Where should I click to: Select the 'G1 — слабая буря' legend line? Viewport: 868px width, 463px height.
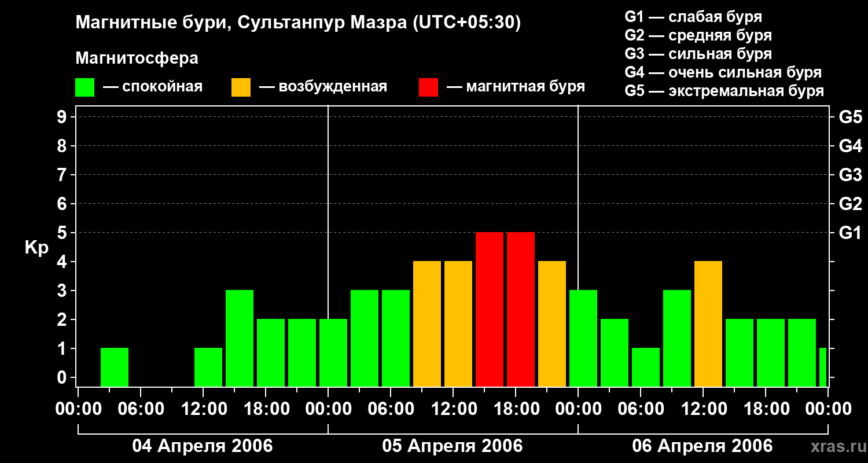[x=693, y=17]
